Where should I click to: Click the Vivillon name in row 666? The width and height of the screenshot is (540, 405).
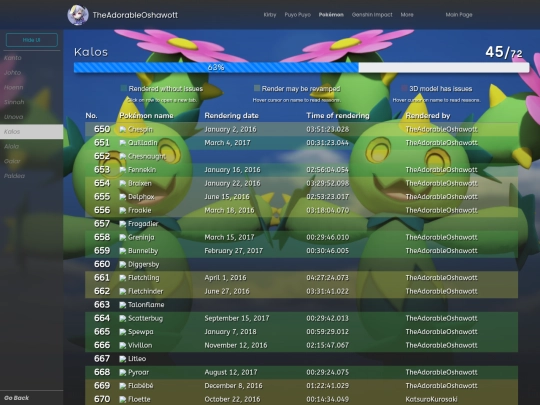point(140,345)
